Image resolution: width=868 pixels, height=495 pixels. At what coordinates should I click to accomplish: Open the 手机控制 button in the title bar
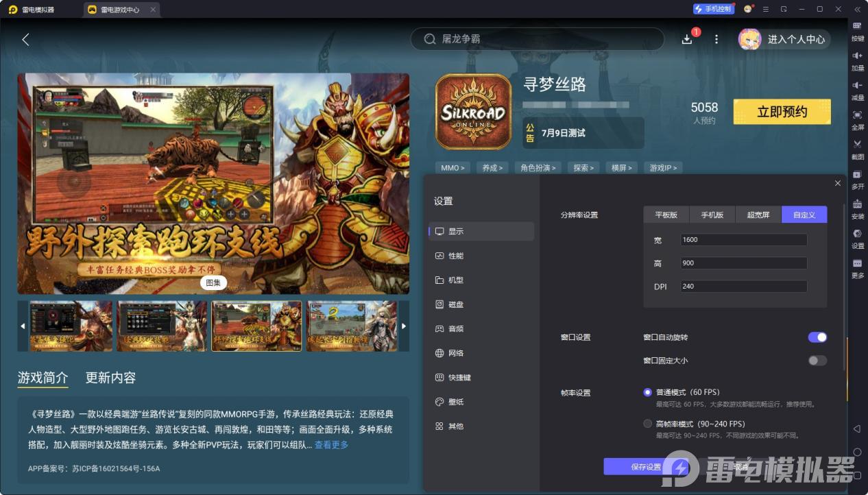pyautogui.click(x=713, y=9)
